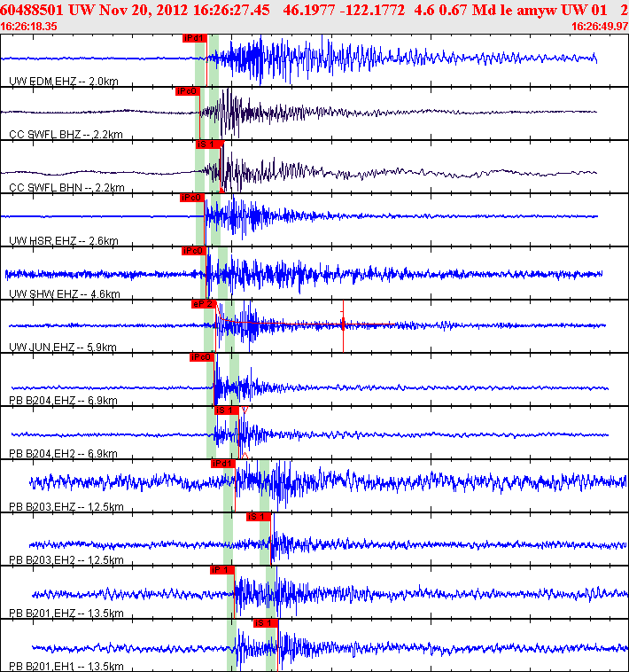Screen dimensions: 629x672
Task: Click the latitude value 46.1977
Action: 308,10
